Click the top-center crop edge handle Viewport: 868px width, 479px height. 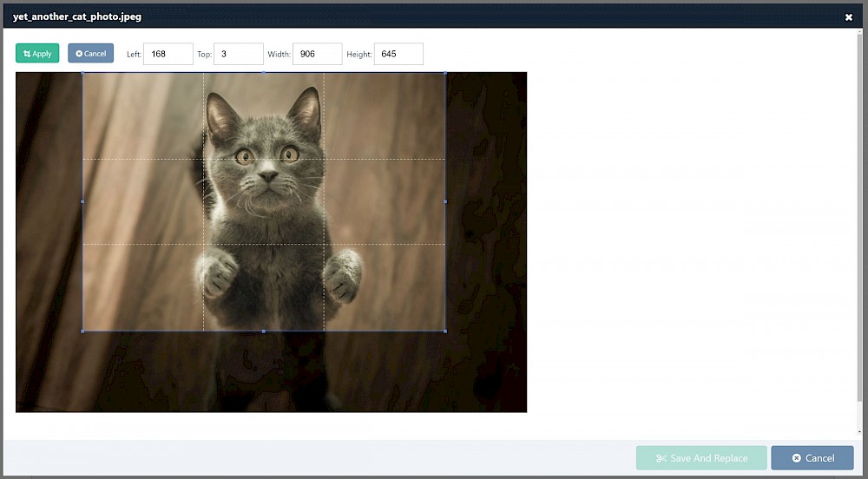(x=264, y=73)
